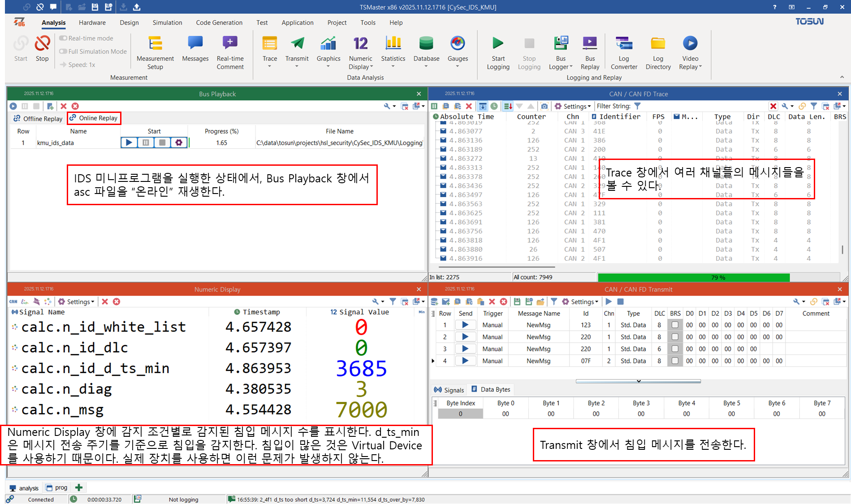Open Measurement Setup

pyautogui.click(x=155, y=52)
